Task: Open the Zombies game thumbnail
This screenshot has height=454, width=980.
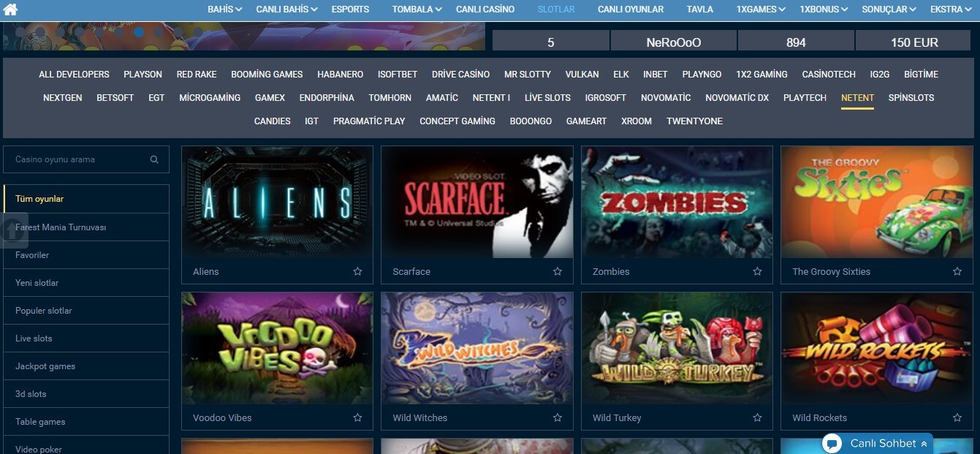Action: (676, 203)
